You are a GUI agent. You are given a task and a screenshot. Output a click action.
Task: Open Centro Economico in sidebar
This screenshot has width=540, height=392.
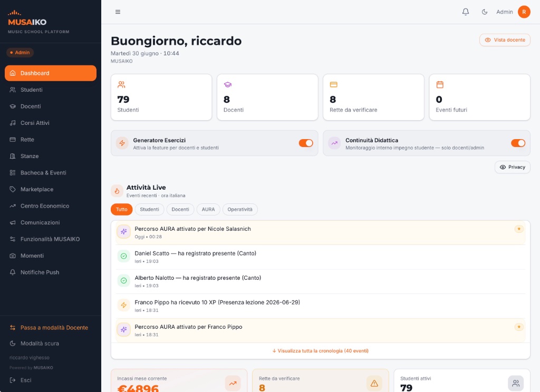(x=51, y=206)
